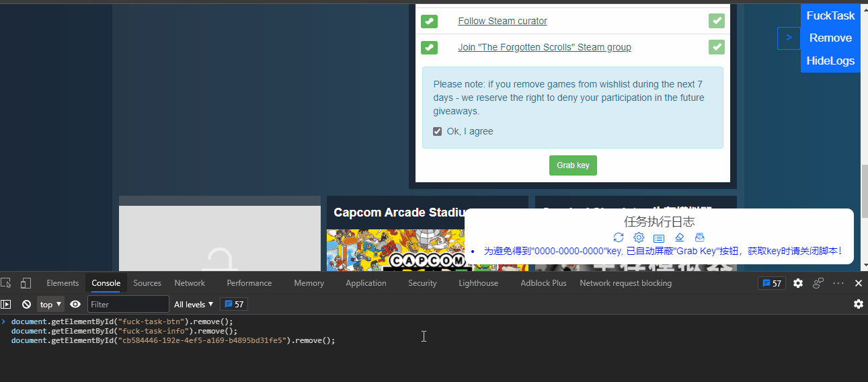The width and height of the screenshot is (868, 382).
Task: Close the DevTools panel
Action: (859, 283)
